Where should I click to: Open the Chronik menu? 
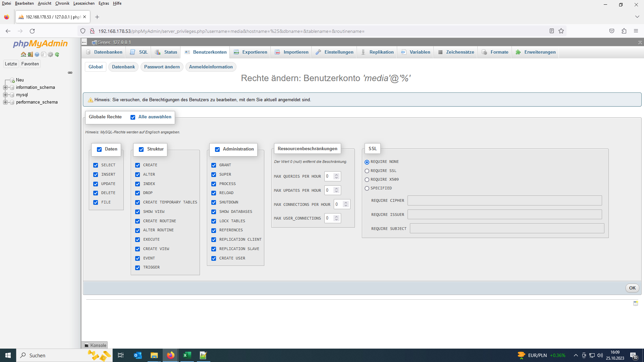62,3
